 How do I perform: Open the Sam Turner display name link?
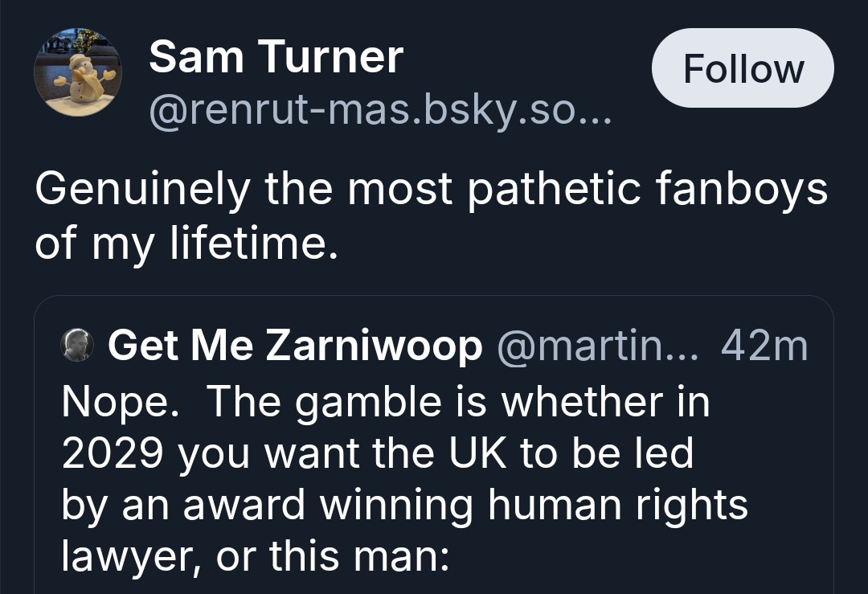coord(276,58)
